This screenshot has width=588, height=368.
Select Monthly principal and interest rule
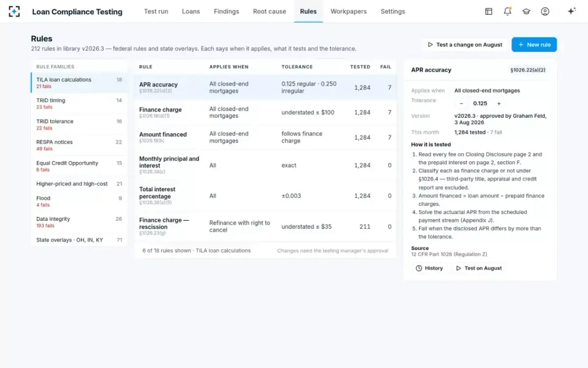point(265,165)
